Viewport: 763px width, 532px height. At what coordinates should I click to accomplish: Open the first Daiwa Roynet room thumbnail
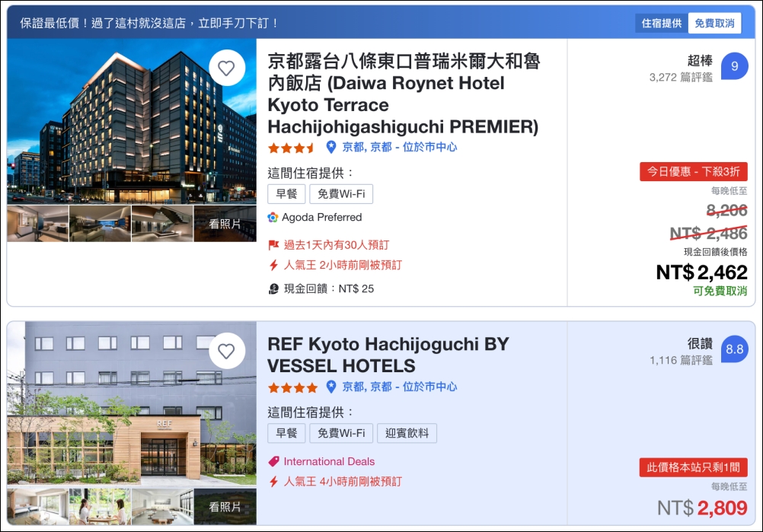(x=38, y=224)
